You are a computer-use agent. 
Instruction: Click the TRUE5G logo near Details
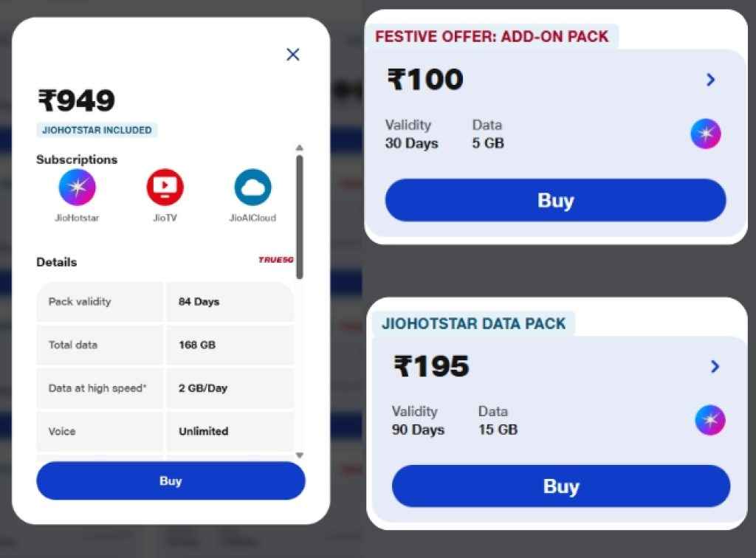(278, 260)
